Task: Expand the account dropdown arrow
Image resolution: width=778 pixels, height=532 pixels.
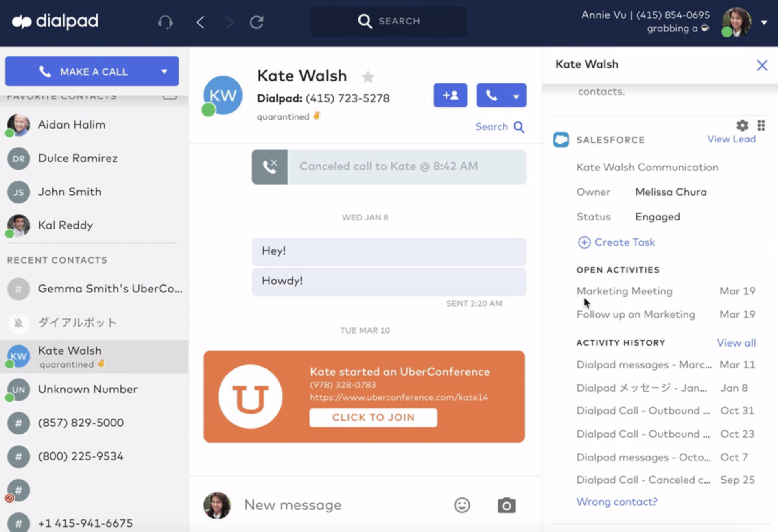Action: (764, 23)
